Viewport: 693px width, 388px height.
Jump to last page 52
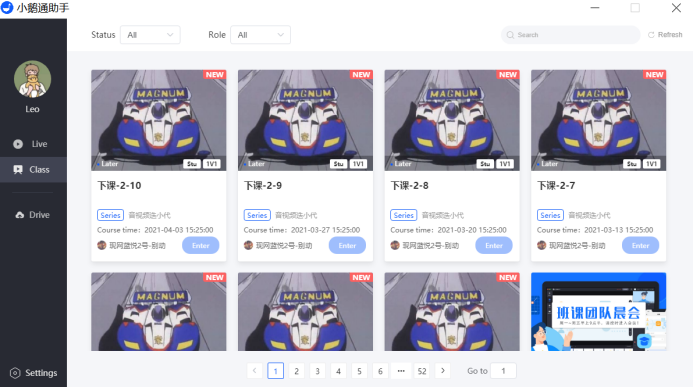[422, 371]
